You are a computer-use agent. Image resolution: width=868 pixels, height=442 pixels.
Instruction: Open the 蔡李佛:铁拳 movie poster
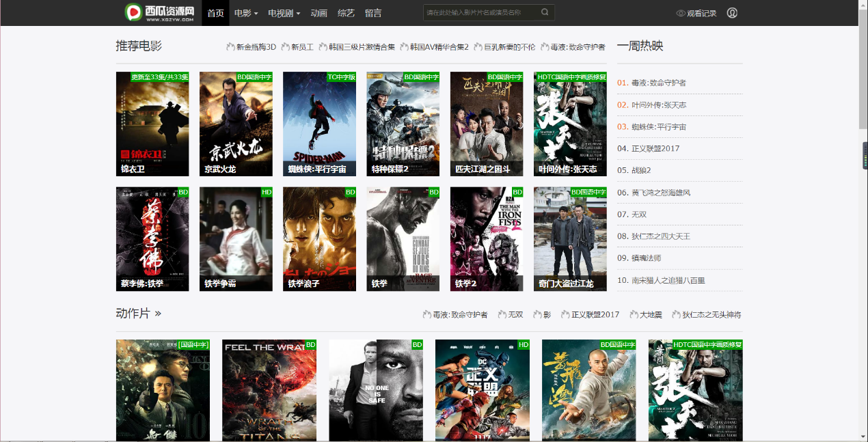pos(152,239)
